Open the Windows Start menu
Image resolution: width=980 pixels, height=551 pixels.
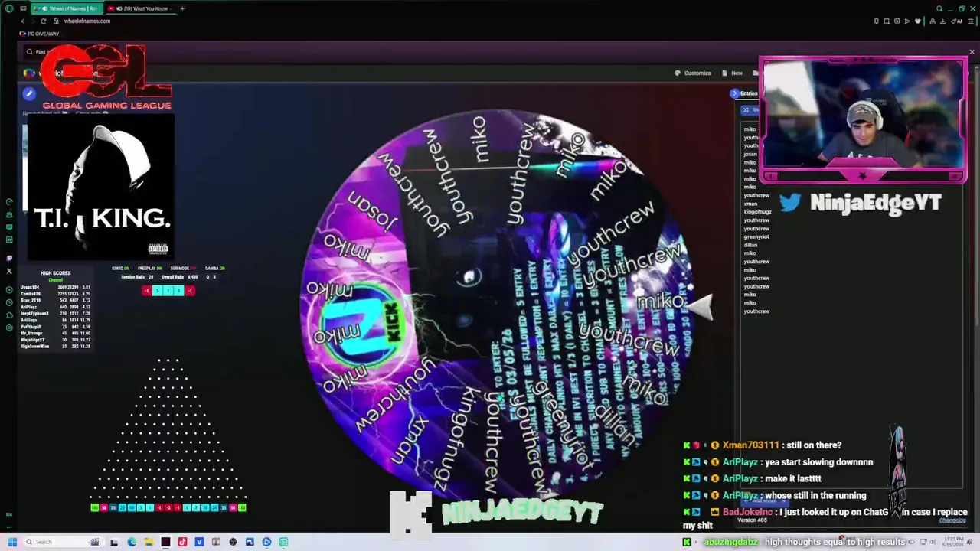point(12,542)
